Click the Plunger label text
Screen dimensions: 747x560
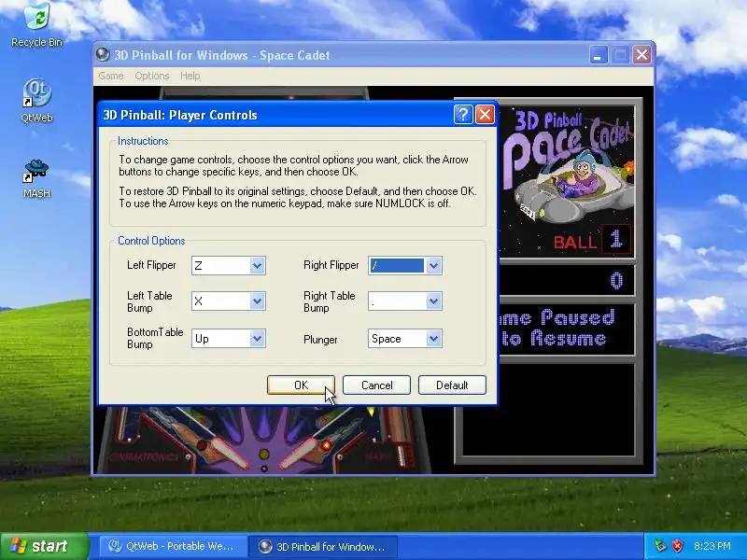tap(320, 340)
